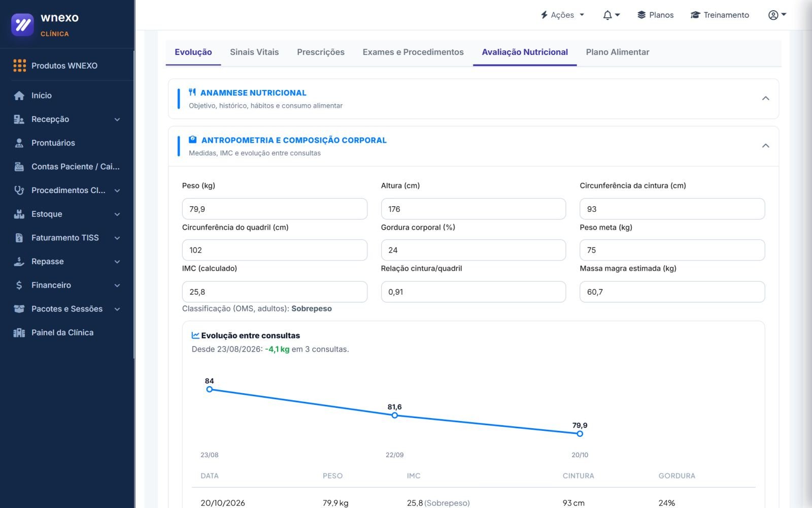Screen dimensions: 812x508
Task: Click the IMC (calculado) field
Action: pos(275,292)
